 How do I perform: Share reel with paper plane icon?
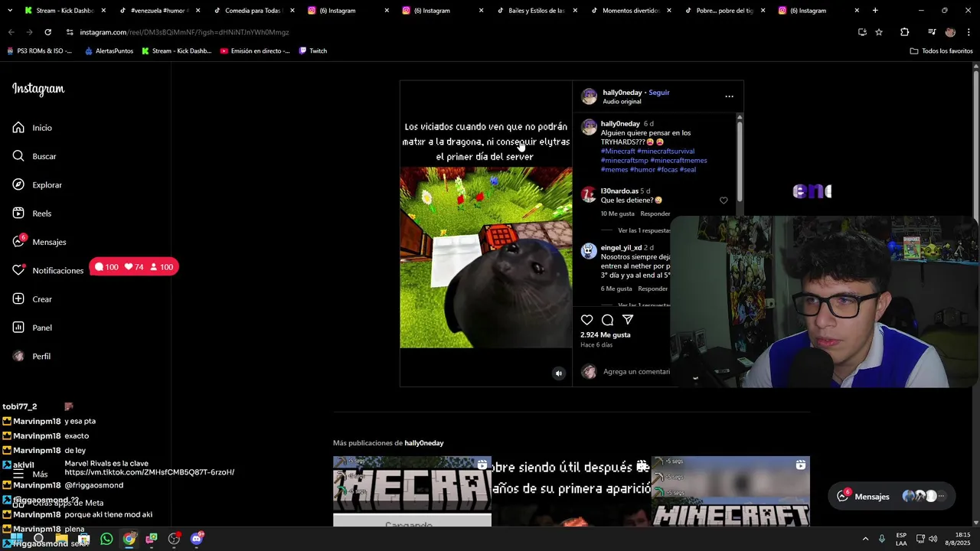click(x=628, y=320)
